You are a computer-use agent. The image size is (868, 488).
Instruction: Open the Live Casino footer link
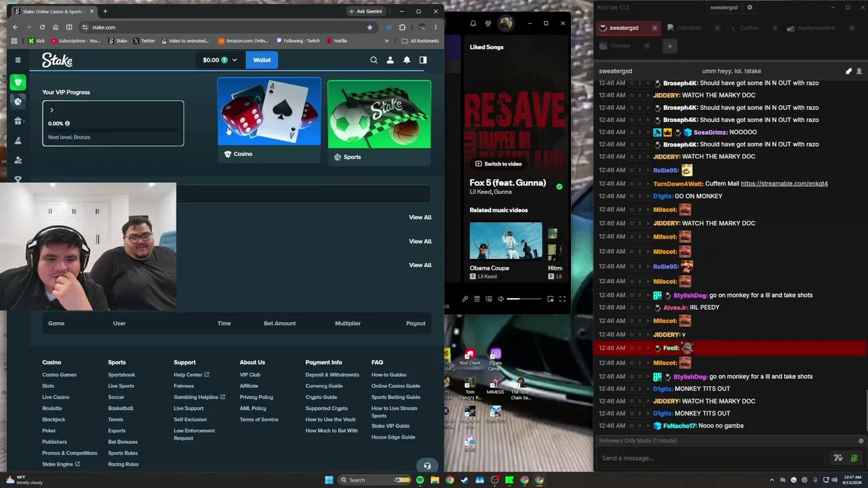click(56, 397)
